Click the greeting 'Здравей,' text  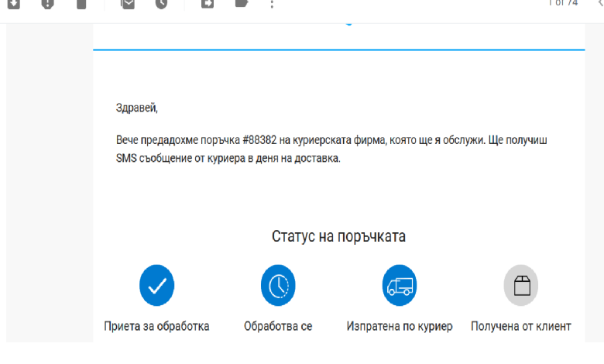coord(137,108)
